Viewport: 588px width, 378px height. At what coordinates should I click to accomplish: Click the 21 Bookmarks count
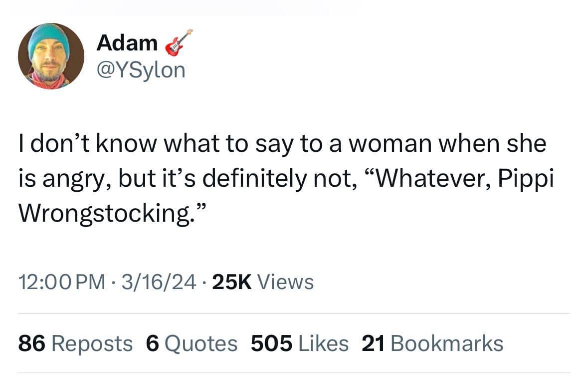(431, 344)
